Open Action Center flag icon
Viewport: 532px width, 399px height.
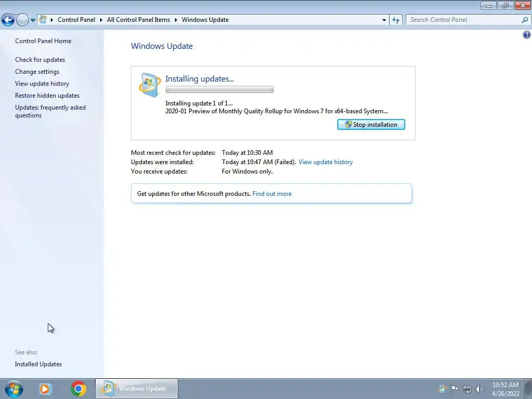click(x=454, y=389)
